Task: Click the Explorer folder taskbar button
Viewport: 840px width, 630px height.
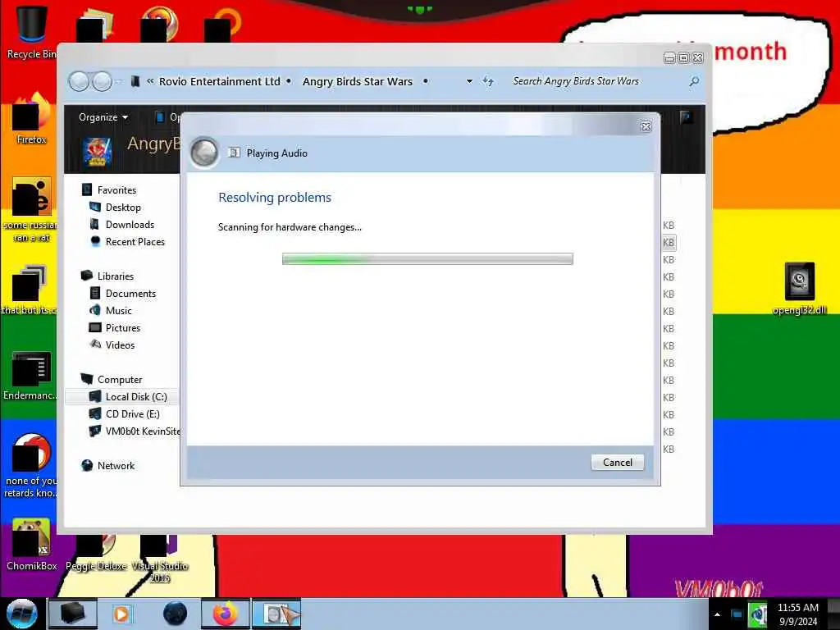Action: (x=73, y=614)
